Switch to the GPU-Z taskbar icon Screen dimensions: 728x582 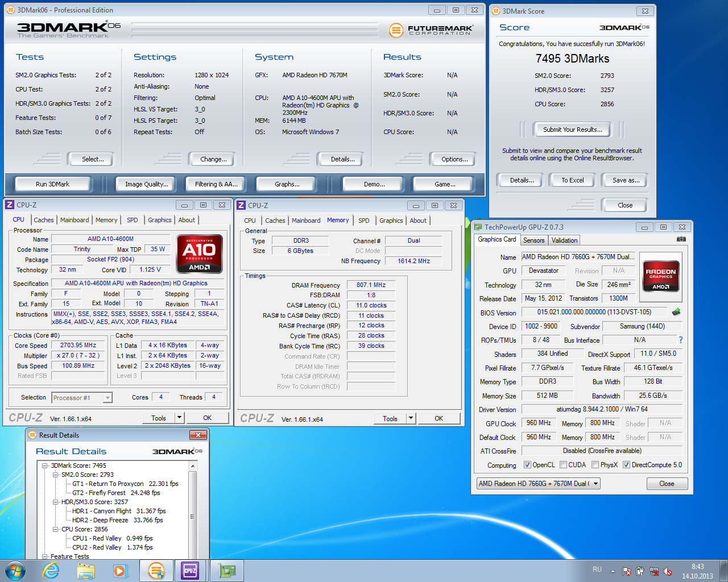point(227,571)
